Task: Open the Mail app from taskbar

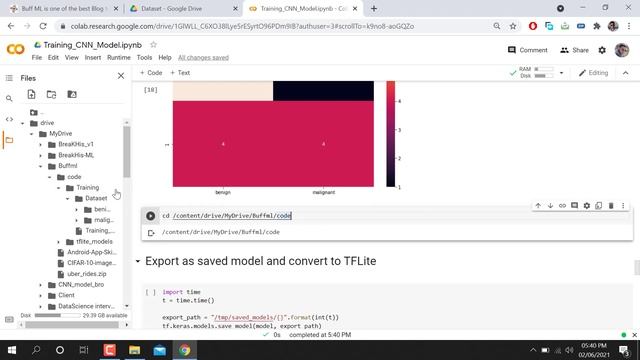Action: click(160, 350)
